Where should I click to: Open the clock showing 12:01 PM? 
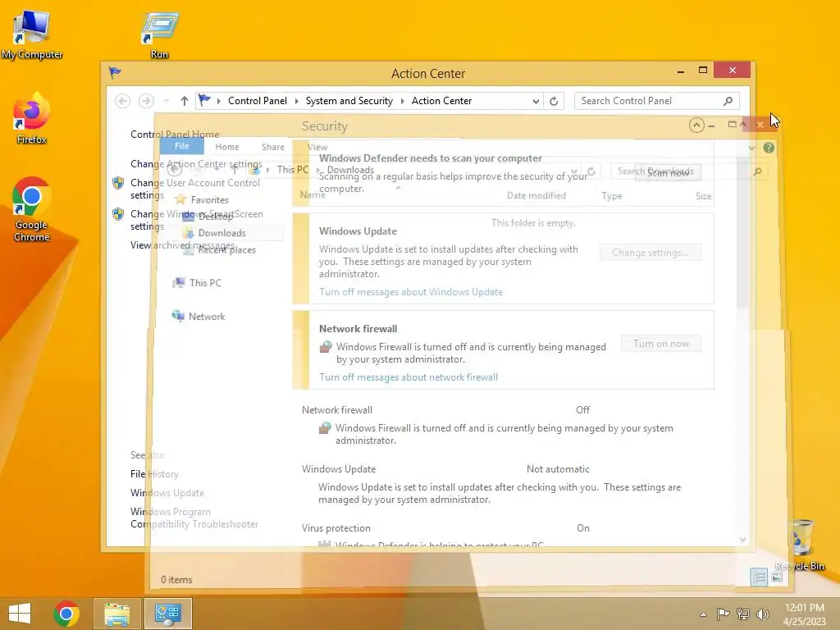point(804,614)
